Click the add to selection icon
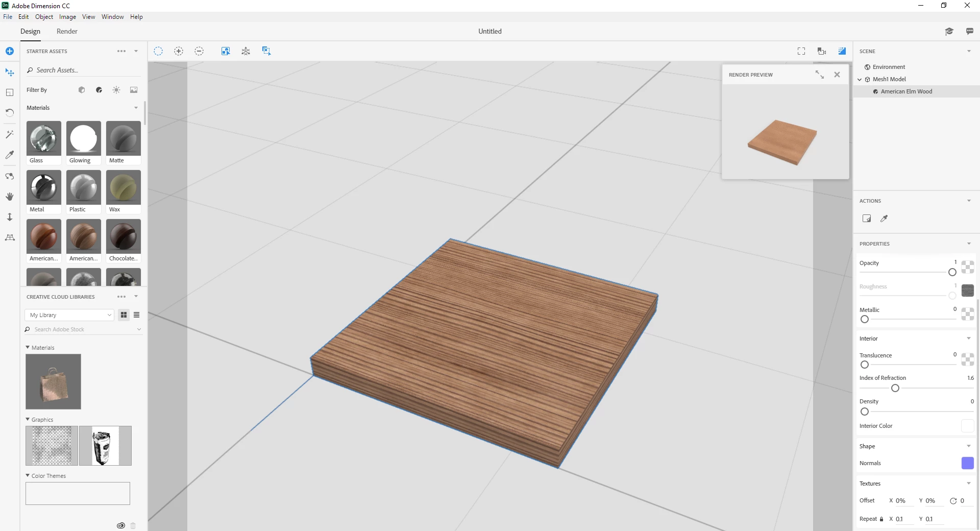Viewport: 980px width, 531px height. tap(179, 51)
